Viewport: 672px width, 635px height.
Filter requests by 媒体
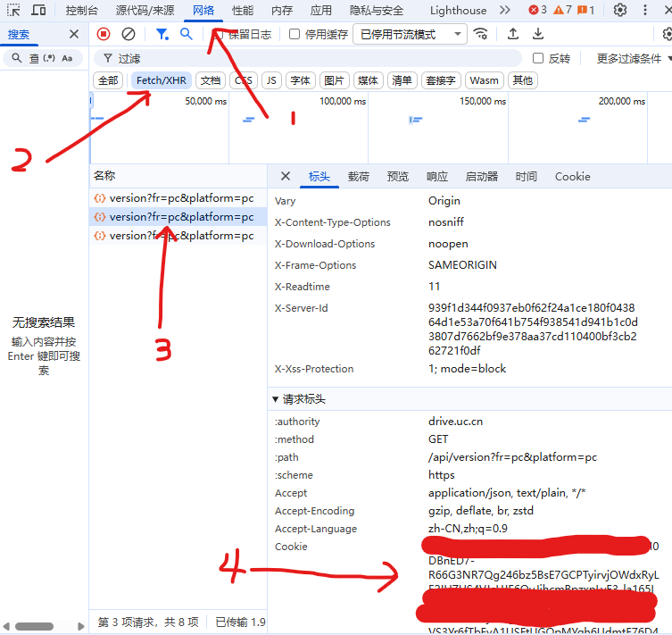369,80
